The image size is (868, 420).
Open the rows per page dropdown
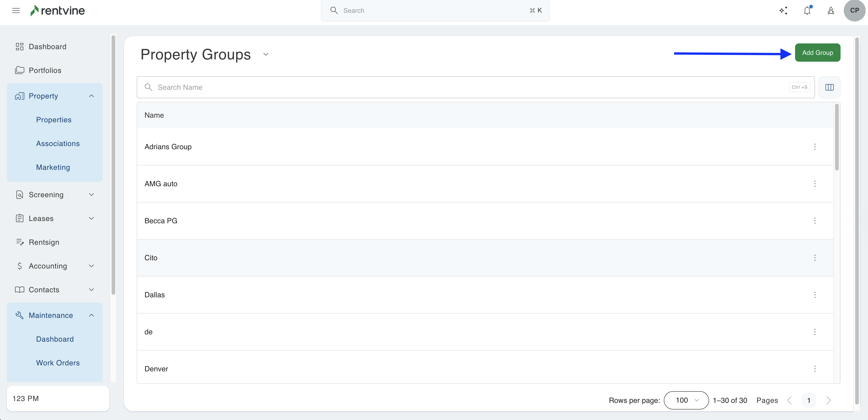(686, 400)
